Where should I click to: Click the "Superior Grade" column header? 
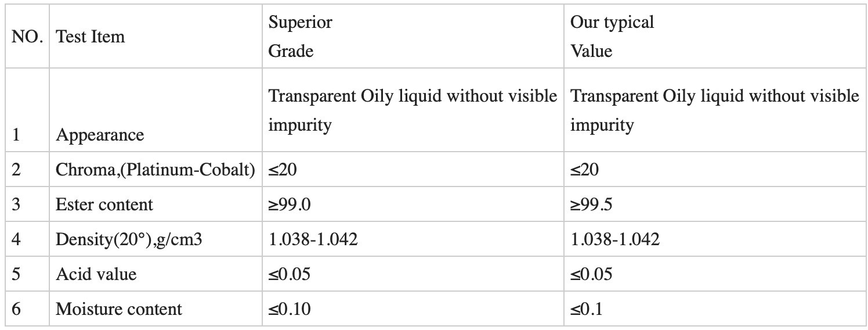click(x=300, y=37)
